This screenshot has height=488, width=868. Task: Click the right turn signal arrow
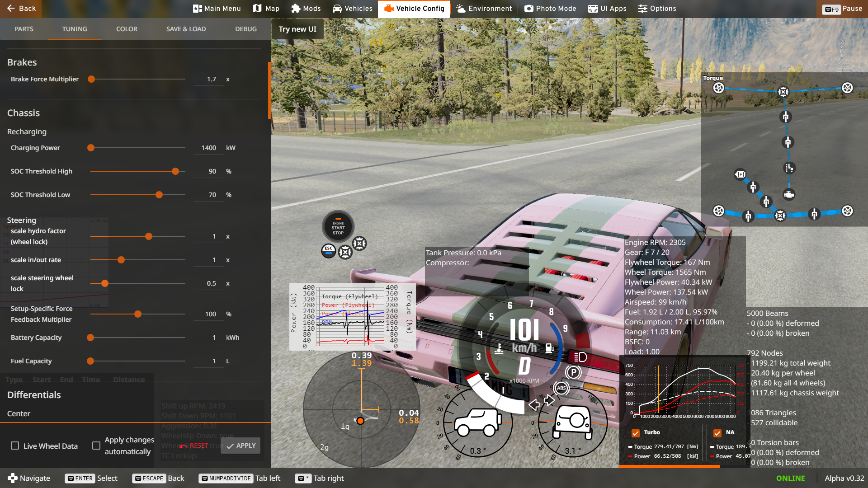[549, 400]
